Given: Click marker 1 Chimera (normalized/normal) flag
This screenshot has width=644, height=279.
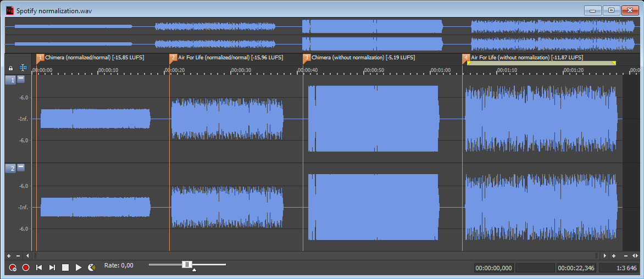Looking at the screenshot, I should [x=40, y=58].
